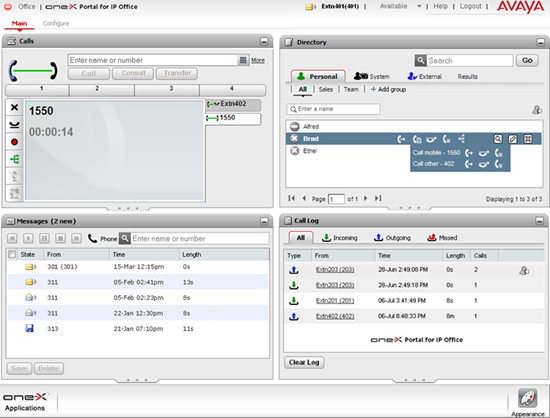Open the Help link
550x418 pixels.
[x=440, y=6]
